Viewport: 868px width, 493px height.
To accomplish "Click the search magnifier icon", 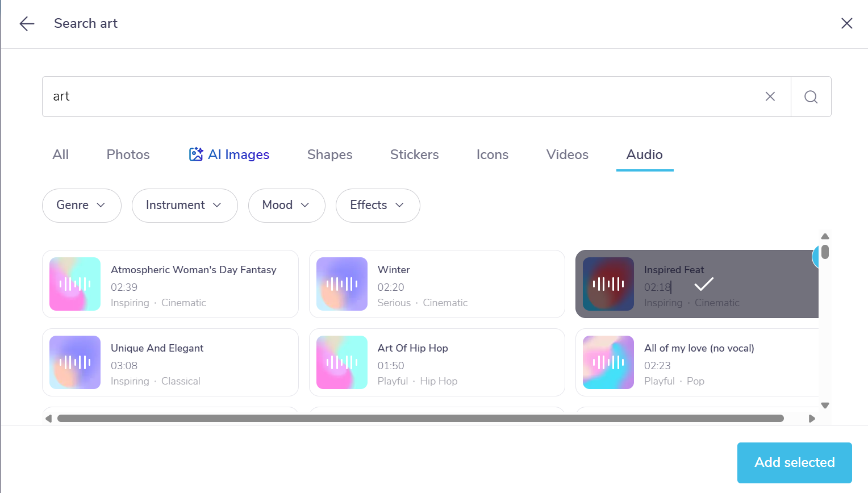I will [811, 96].
